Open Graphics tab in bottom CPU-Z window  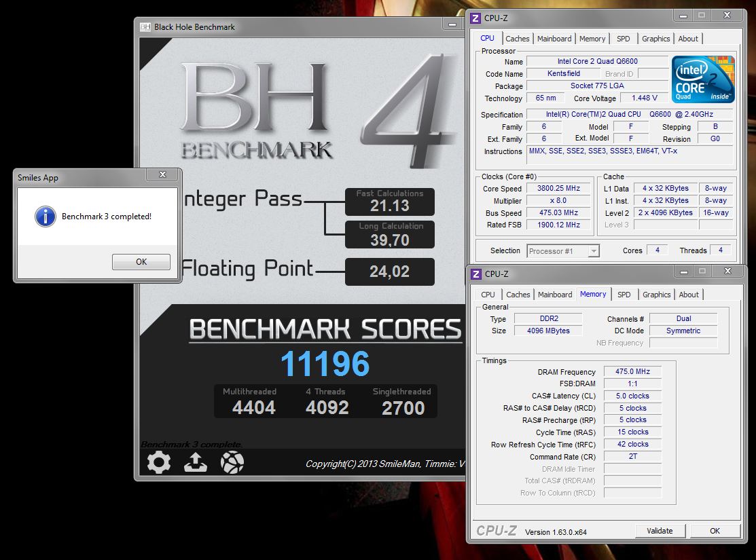click(657, 295)
